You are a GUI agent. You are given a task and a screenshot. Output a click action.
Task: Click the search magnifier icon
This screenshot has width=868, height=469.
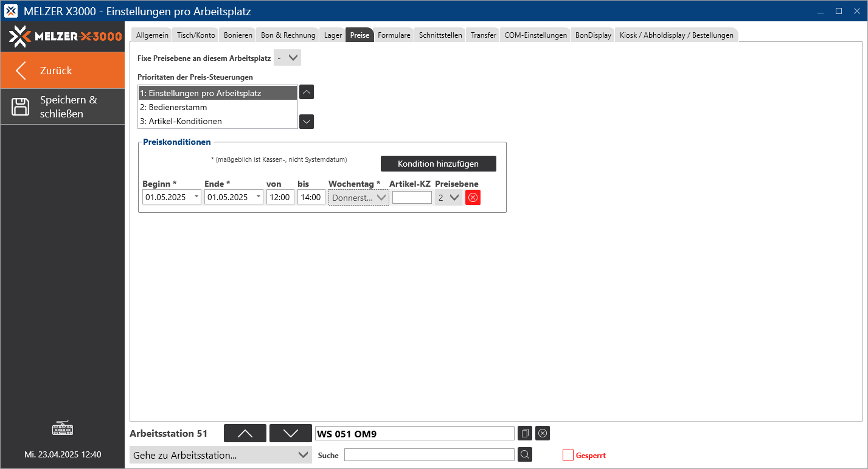(x=525, y=454)
